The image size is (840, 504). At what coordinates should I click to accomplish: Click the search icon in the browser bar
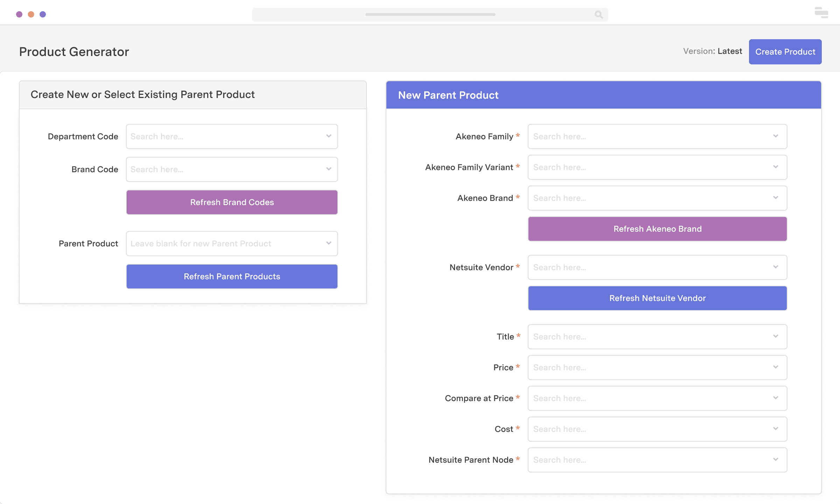(x=598, y=14)
